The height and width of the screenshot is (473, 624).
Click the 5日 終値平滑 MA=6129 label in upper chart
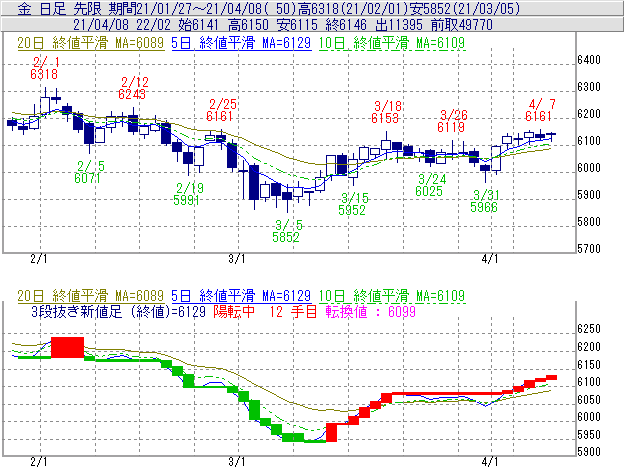[x=241, y=43]
